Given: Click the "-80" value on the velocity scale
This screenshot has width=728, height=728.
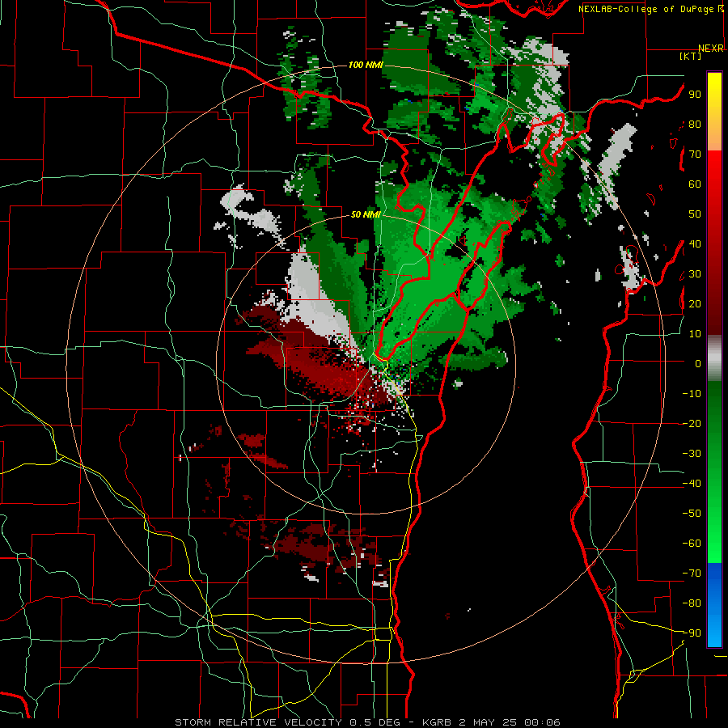Looking at the screenshot, I should click(x=692, y=603).
